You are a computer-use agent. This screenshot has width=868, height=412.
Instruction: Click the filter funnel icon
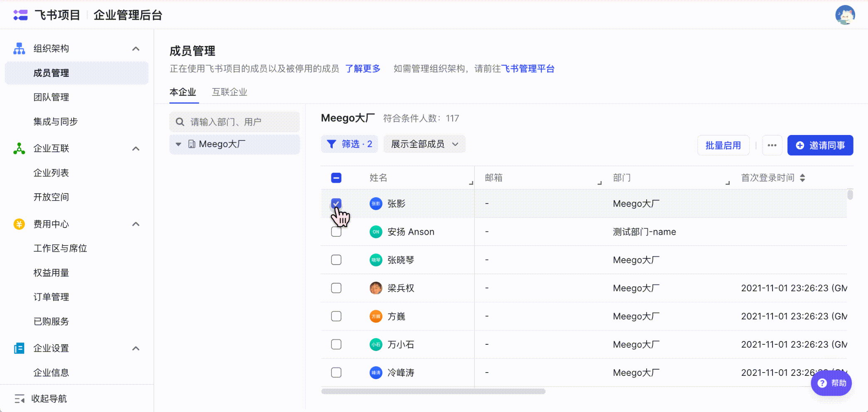pyautogui.click(x=331, y=144)
